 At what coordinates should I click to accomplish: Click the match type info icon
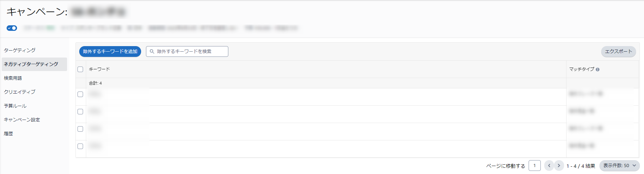(x=597, y=69)
